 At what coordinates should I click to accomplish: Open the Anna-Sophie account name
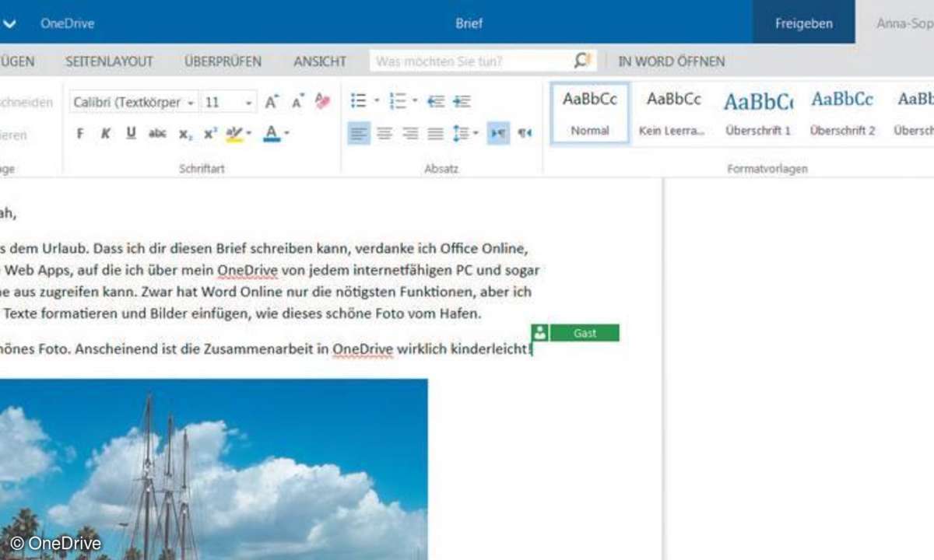tap(904, 23)
